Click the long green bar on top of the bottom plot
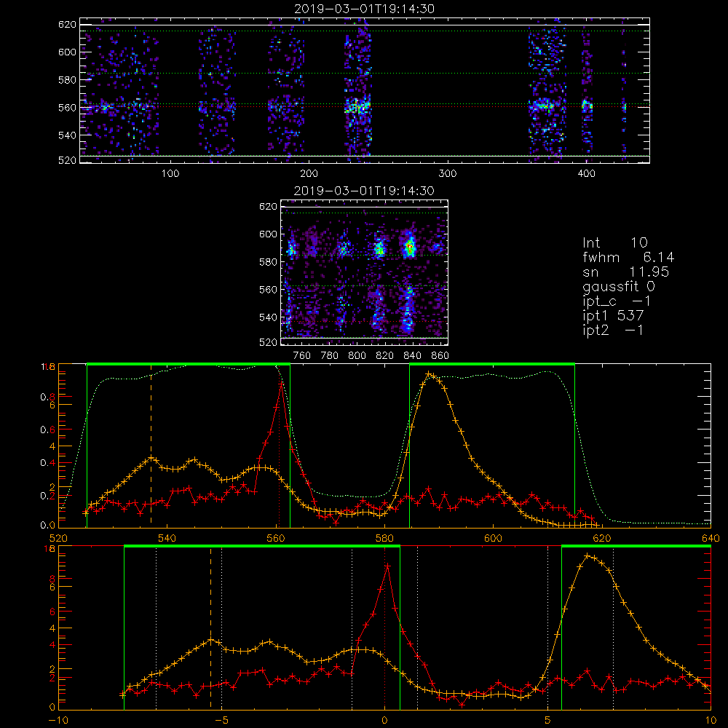This screenshot has width=728, height=728. coord(262,547)
